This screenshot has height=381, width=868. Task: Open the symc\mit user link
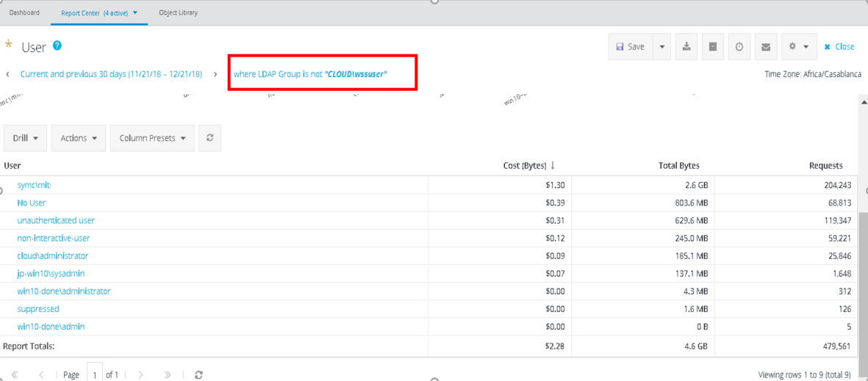tap(35, 185)
